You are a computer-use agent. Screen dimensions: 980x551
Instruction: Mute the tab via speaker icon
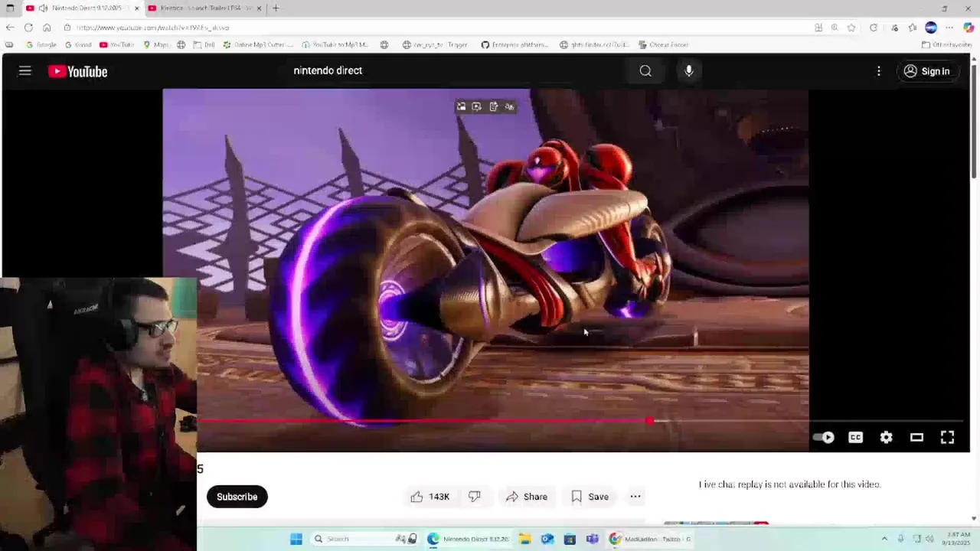(x=43, y=8)
